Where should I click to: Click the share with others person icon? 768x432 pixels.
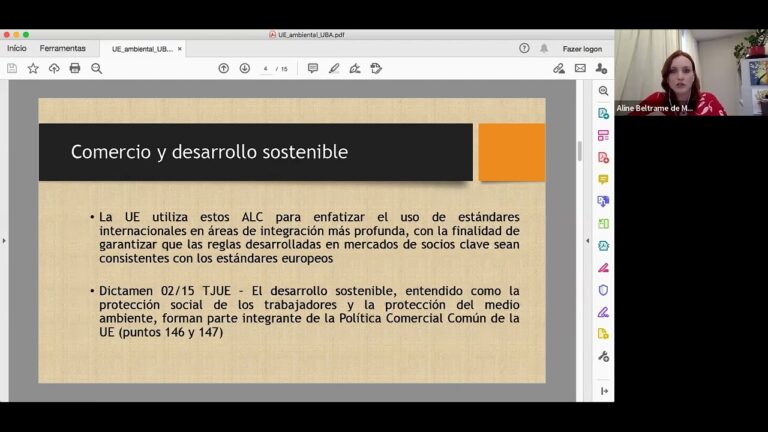click(601, 69)
